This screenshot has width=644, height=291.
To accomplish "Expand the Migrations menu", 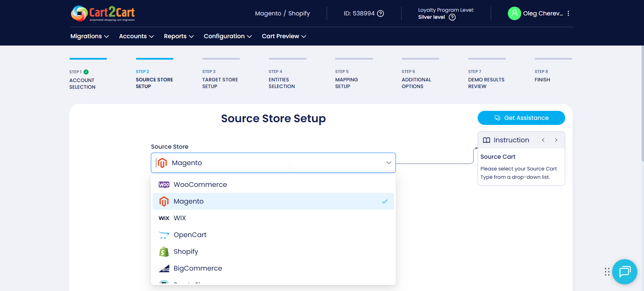I will pos(90,36).
